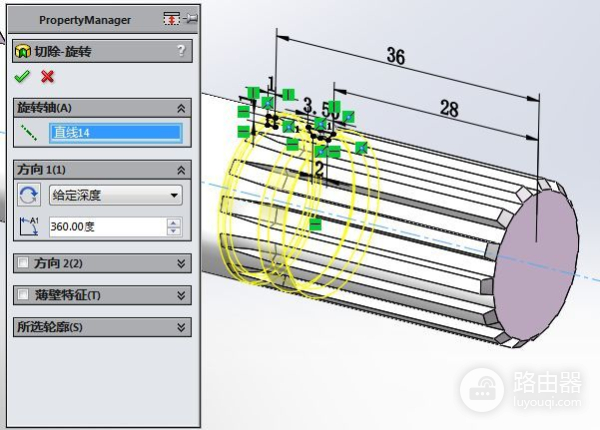Pin the PropertyManager panel with pushpin
The height and width of the screenshot is (430, 600).
tap(189, 19)
